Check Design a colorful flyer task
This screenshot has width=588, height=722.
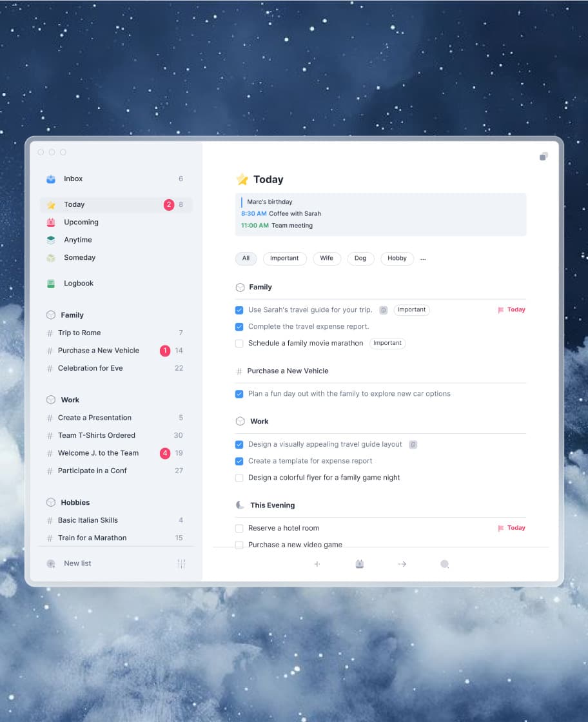(x=239, y=478)
